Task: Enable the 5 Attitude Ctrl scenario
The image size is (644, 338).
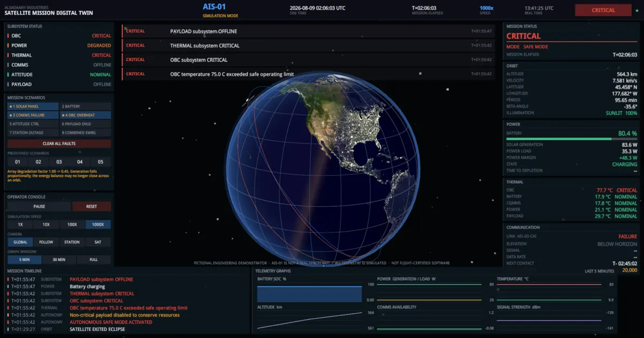Action: 33,124
